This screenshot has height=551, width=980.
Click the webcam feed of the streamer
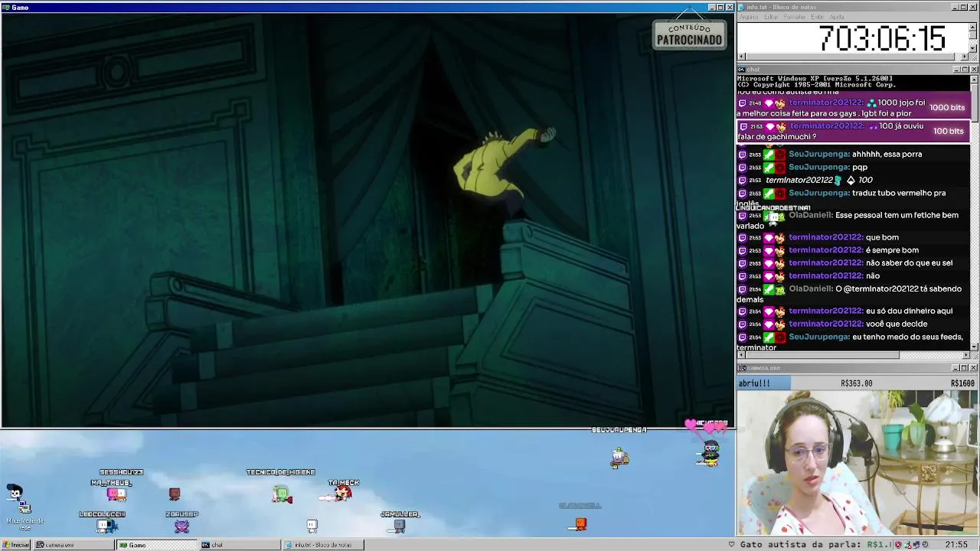pyautogui.click(x=857, y=463)
